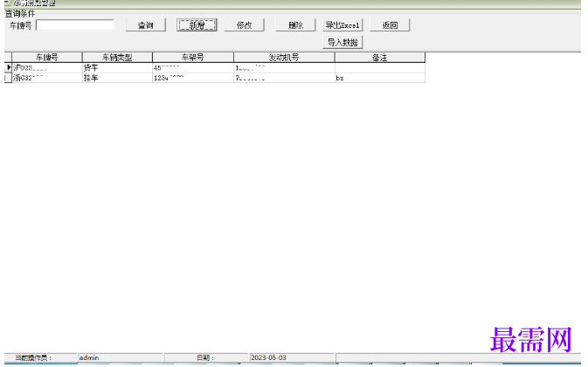
Task: Sort by the 车辆类型 column header
Action: 117,58
